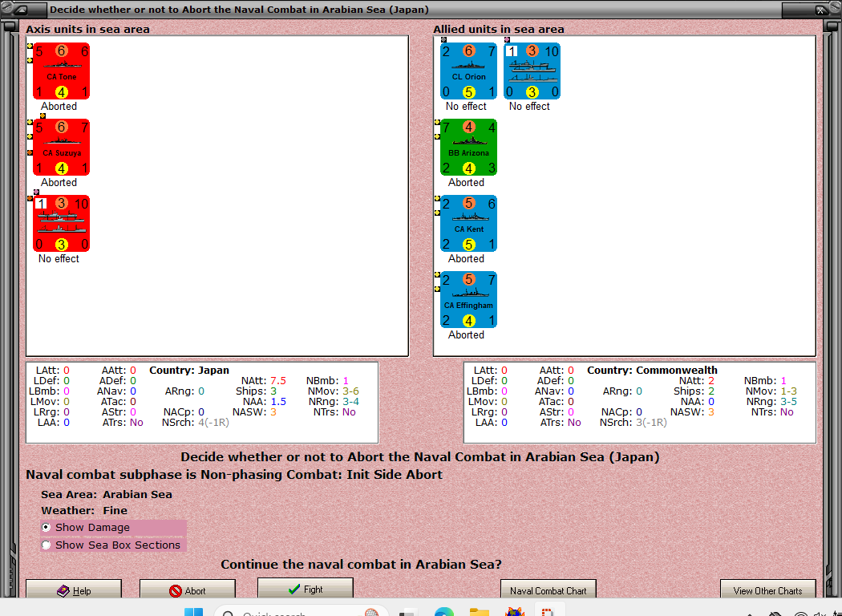Click View Other Charts

(768, 590)
